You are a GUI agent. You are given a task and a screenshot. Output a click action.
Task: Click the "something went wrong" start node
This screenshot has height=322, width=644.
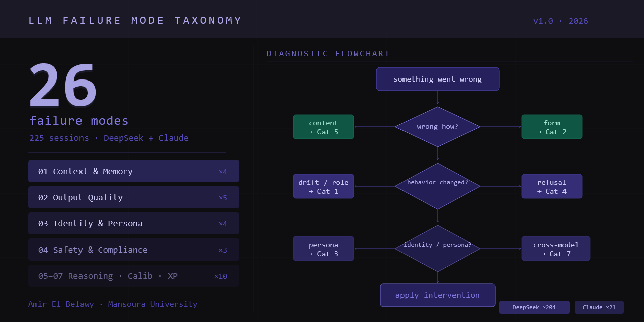(437, 79)
